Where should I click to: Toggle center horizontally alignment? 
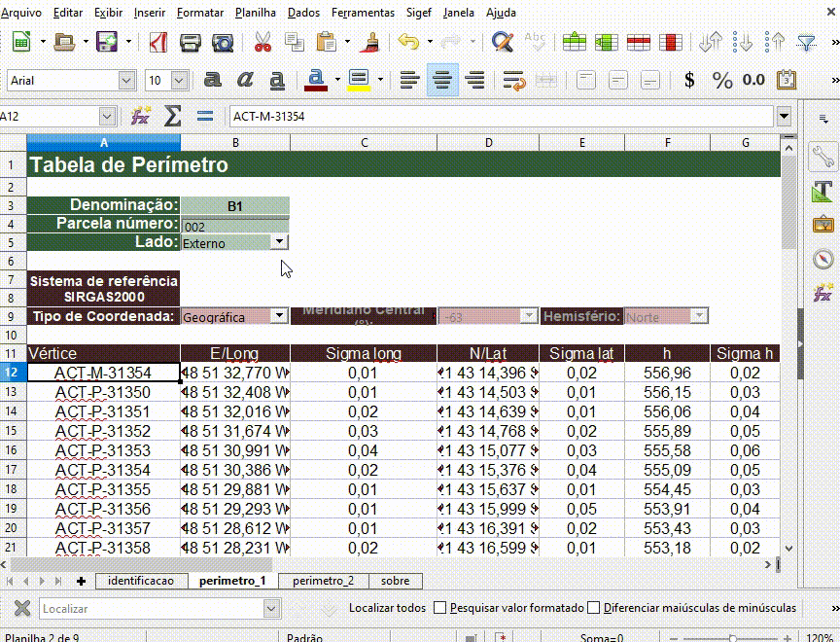[442, 80]
